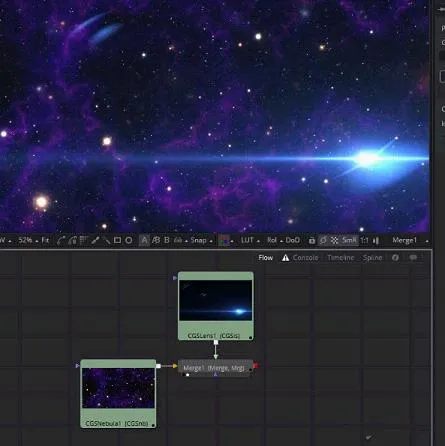This screenshot has height=446, width=445.
Task: Open the Snap dropdown arrow
Action: (x=211, y=241)
